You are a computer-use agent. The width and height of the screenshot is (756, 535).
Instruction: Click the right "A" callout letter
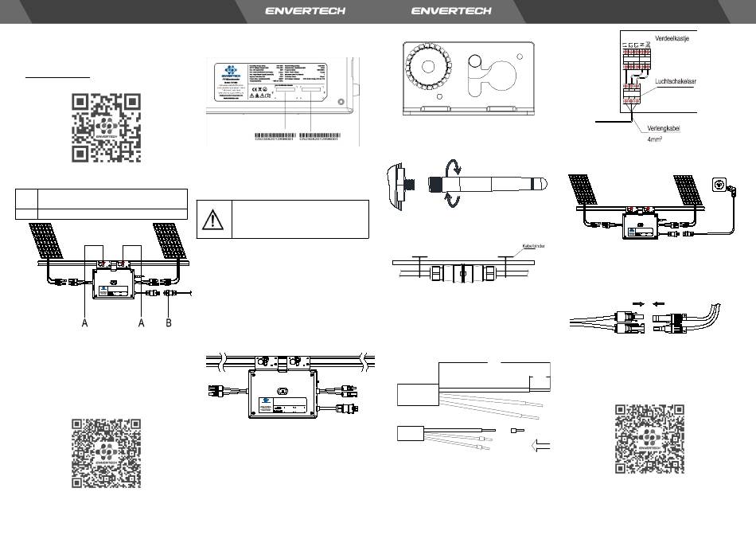pos(142,322)
